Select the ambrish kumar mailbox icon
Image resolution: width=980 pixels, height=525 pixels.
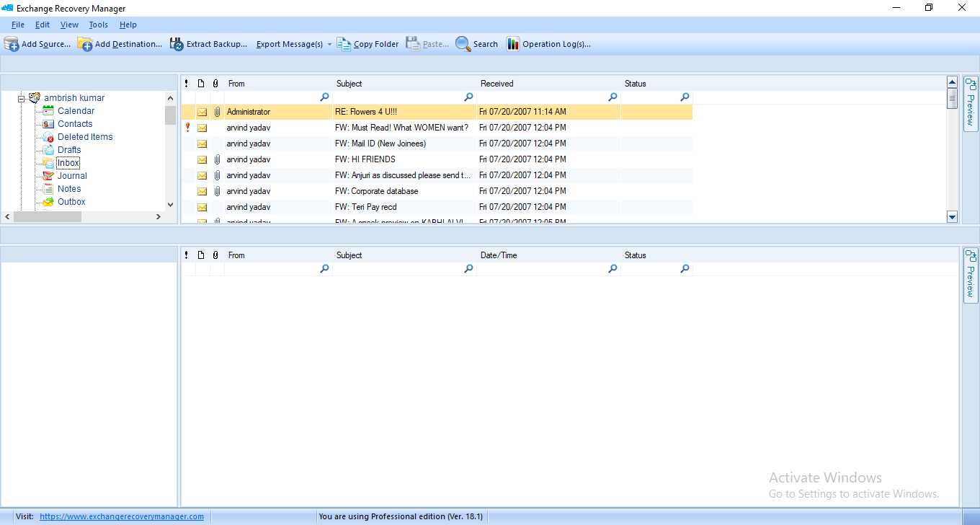[34, 97]
